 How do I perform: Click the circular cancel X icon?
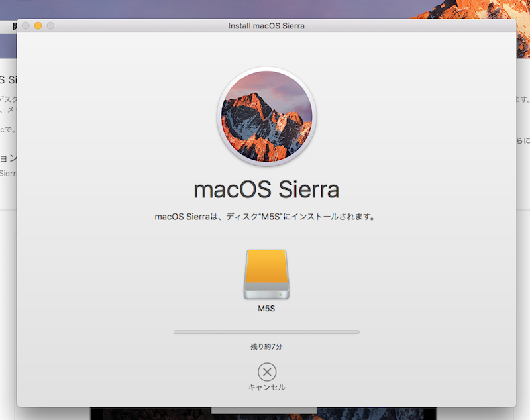(x=266, y=372)
